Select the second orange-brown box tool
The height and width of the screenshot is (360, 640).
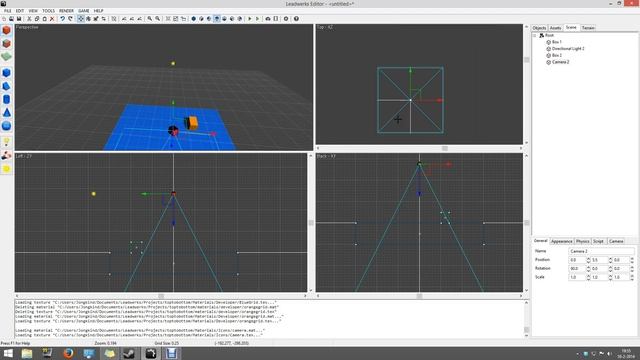coord(6,43)
